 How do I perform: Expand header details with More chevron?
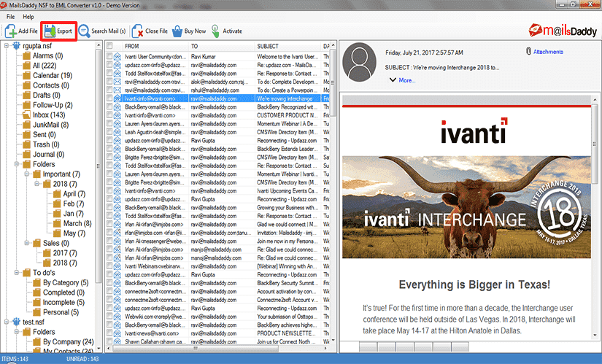tap(393, 80)
